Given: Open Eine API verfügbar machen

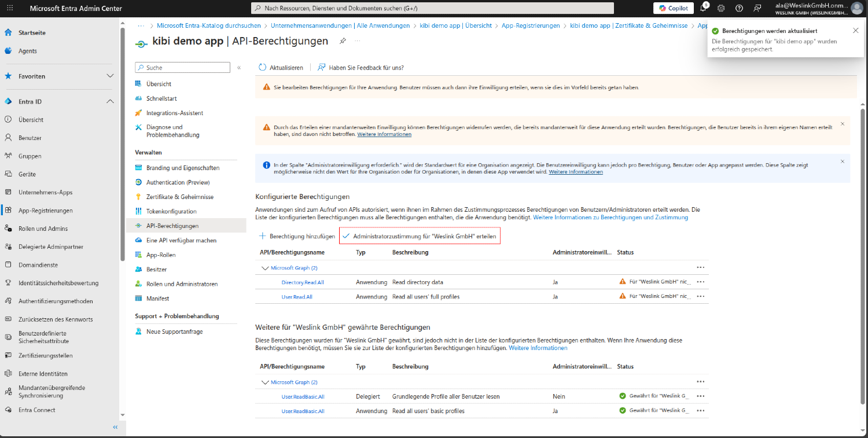Looking at the screenshot, I should click(x=181, y=240).
